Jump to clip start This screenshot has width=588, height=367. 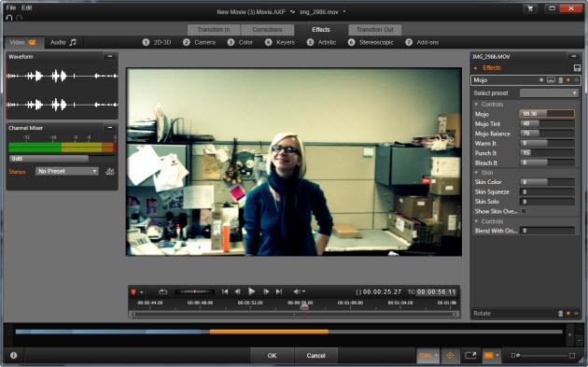tap(225, 291)
